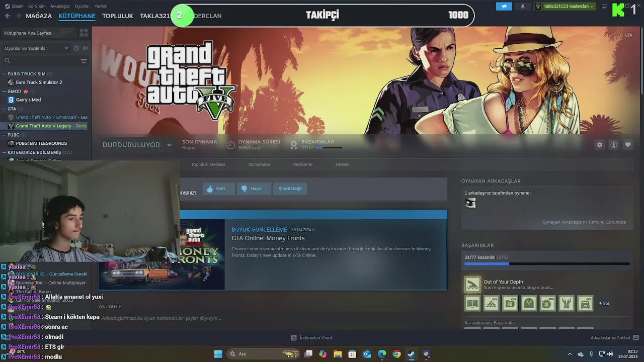Expand the takla321123 leaderclan account dropdown
The width and height of the screenshot is (644, 362).
pyautogui.click(x=565, y=6)
